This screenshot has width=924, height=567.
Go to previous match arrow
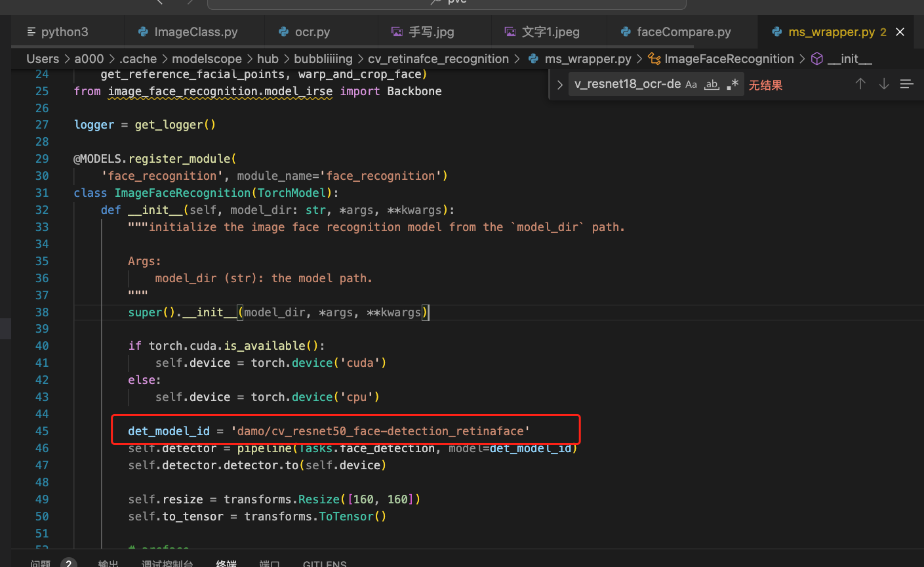860,84
